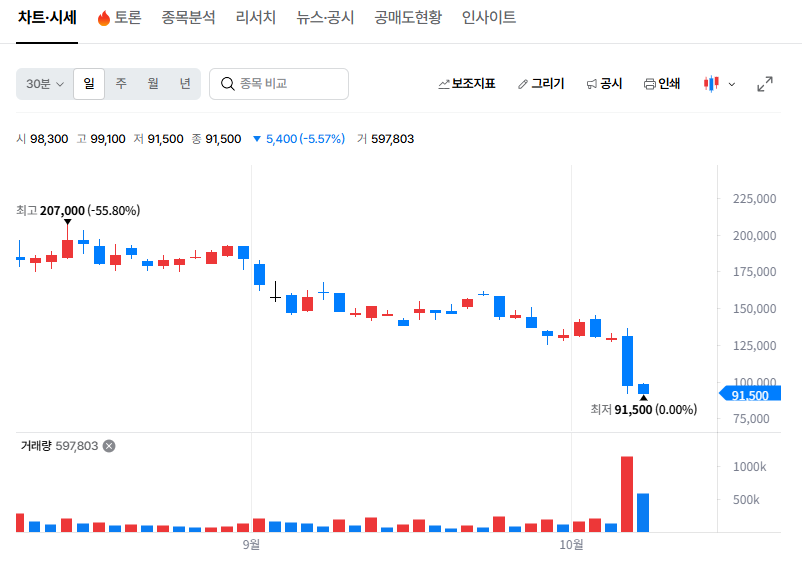Switch to the 리서치 tab

click(x=256, y=17)
